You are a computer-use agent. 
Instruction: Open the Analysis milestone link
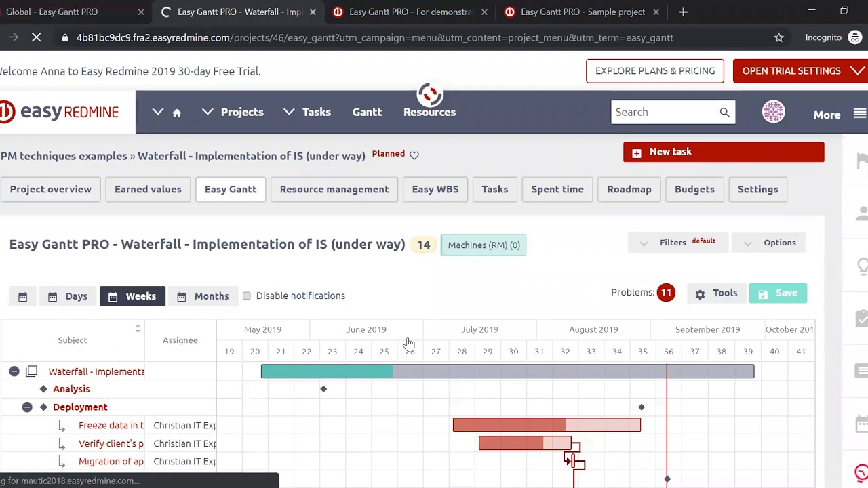(71, 389)
